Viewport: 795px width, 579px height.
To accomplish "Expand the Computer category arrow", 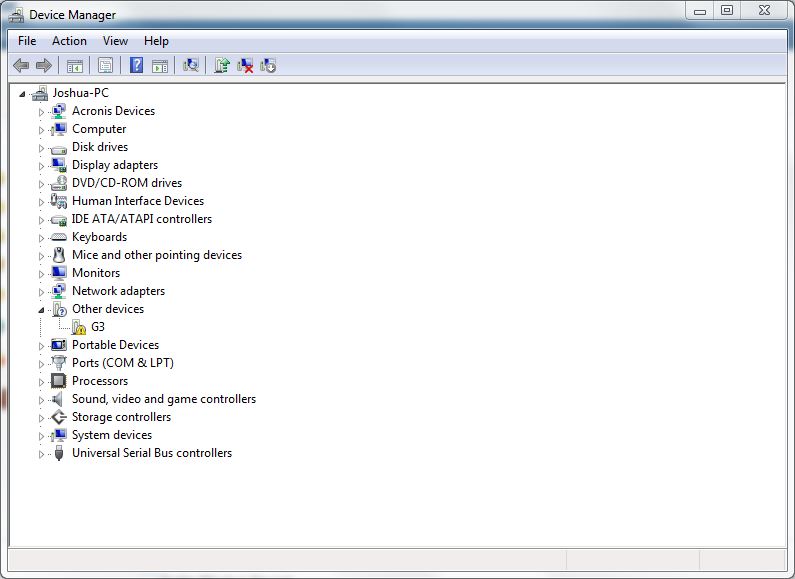I will (41, 130).
